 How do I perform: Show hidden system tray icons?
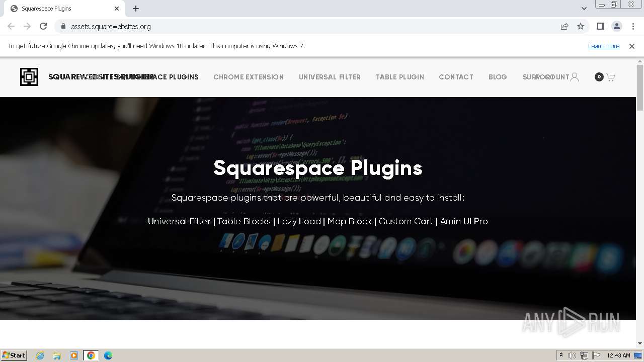pyautogui.click(x=561, y=355)
